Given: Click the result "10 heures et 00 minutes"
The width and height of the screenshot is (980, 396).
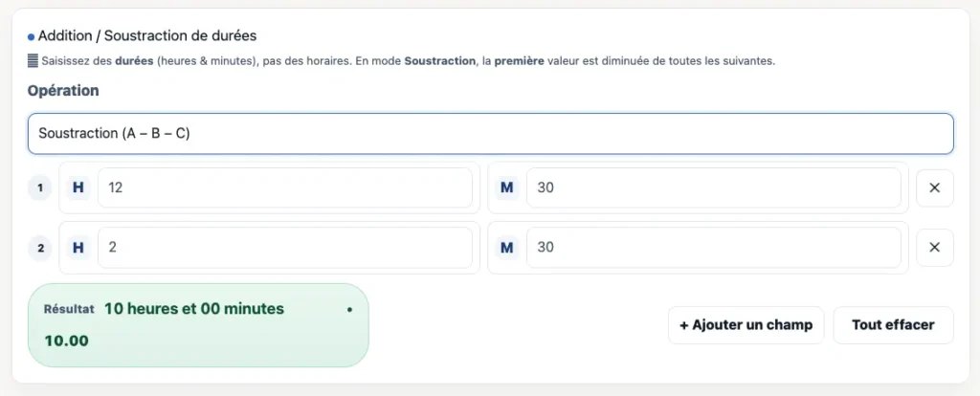Looking at the screenshot, I should pos(193,309).
